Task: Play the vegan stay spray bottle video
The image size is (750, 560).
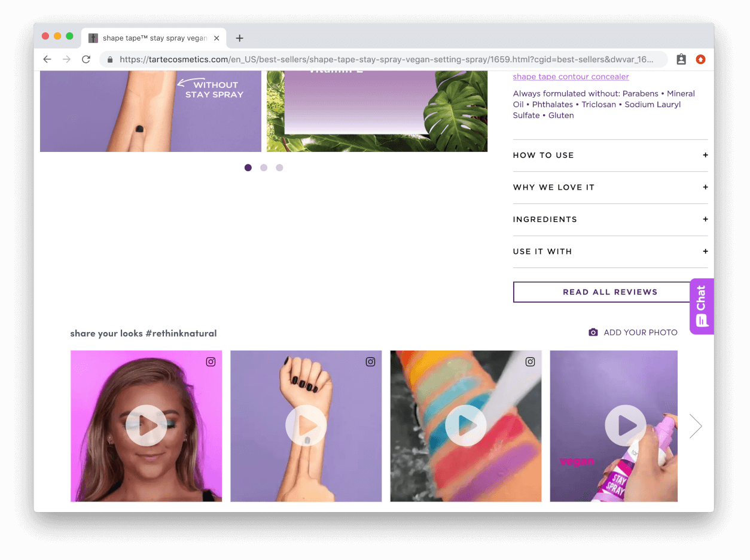Action: 626,426
